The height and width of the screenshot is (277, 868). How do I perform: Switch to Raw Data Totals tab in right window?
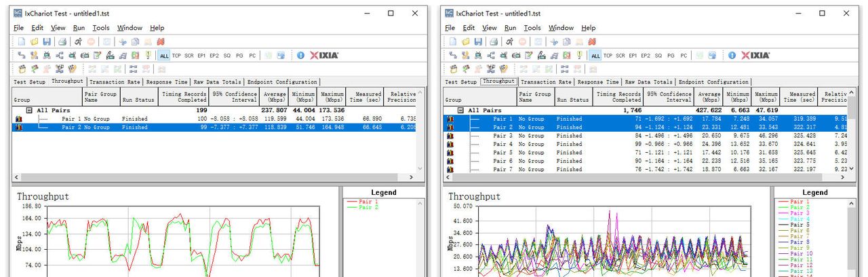pos(649,82)
